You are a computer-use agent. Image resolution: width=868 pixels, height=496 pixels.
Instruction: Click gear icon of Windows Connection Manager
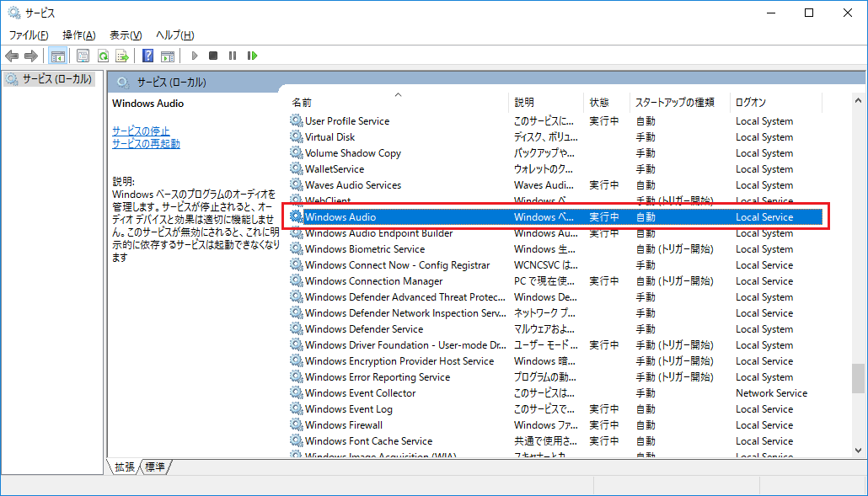[x=297, y=281]
